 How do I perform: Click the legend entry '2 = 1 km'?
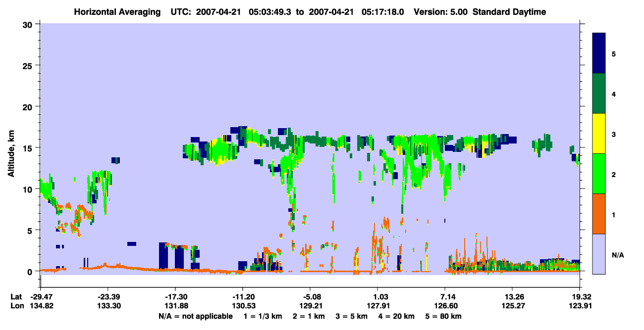(x=310, y=316)
